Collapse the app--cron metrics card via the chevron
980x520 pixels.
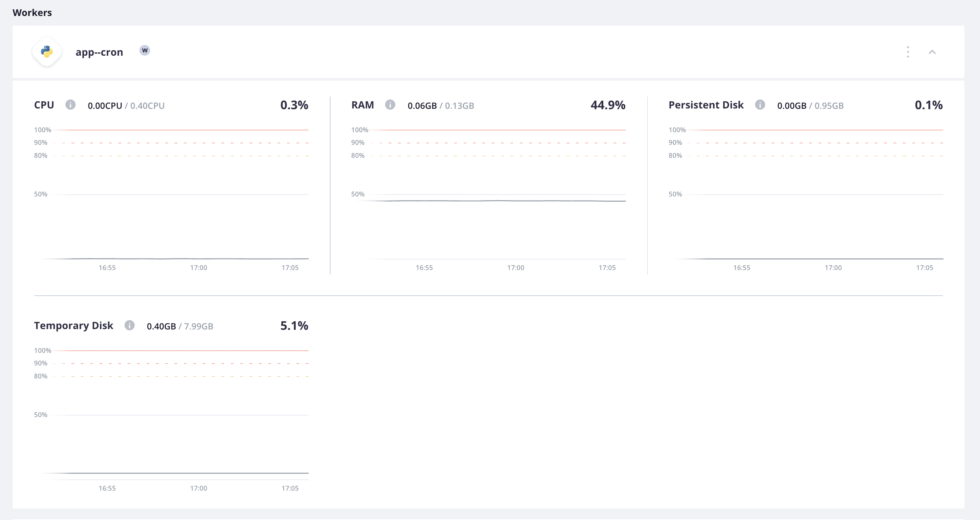coord(932,52)
